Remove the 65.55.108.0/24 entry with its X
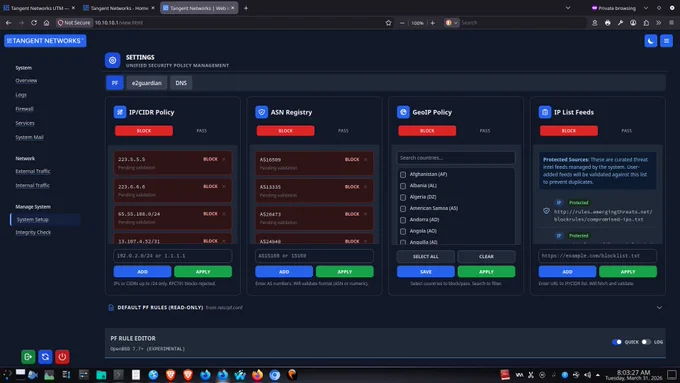The image size is (680, 383). [x=224, y=214]
